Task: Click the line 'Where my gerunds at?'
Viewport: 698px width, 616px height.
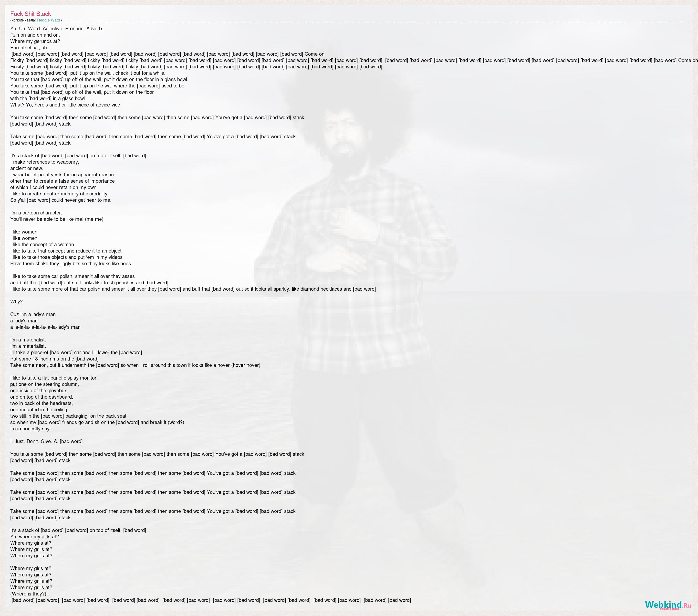Action: click(x=35, y=41)
